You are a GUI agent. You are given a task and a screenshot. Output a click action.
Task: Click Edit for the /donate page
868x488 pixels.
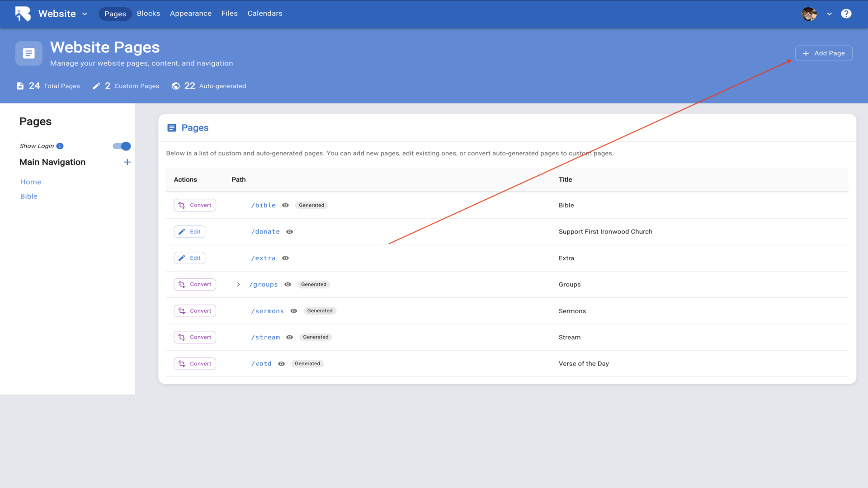coord(189,232)
